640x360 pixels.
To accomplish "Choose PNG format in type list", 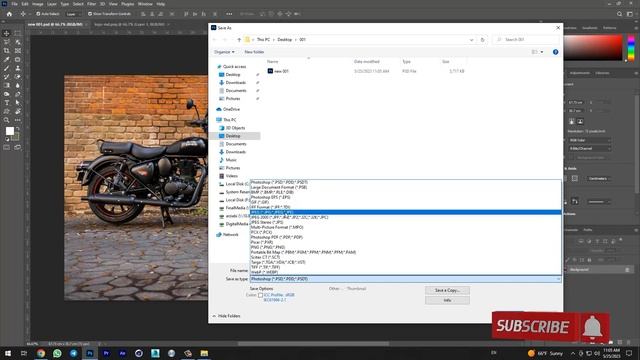I will pos(405,247).
